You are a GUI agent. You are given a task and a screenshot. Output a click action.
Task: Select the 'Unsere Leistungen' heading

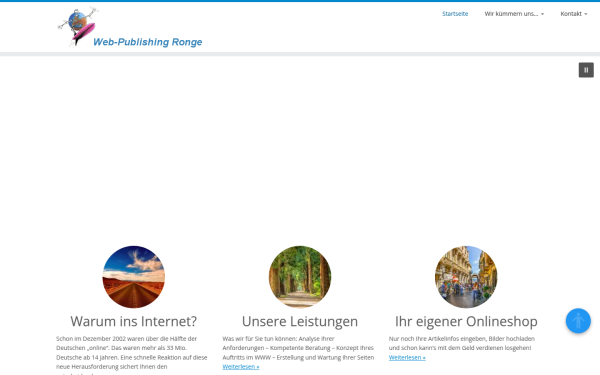[x=300, y=321]
